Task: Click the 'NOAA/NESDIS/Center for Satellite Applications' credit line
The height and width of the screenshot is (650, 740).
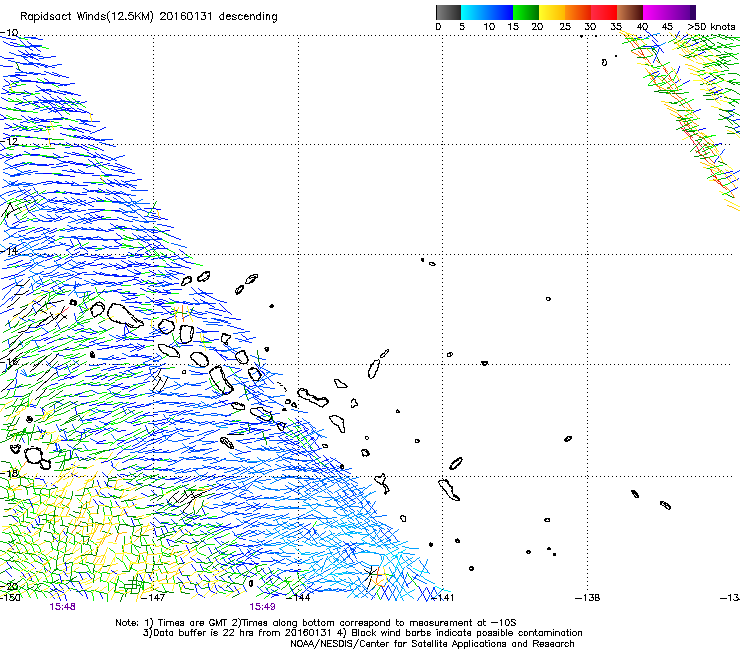Action: (x=432, y=644)
